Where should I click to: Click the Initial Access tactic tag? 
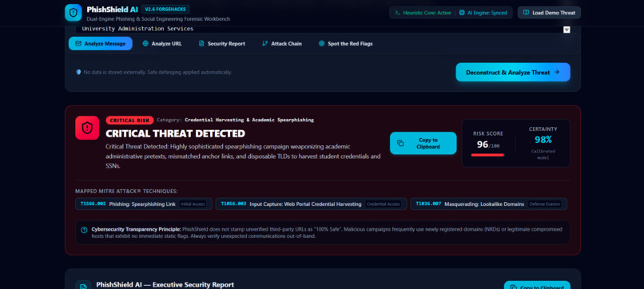point(193,204)
